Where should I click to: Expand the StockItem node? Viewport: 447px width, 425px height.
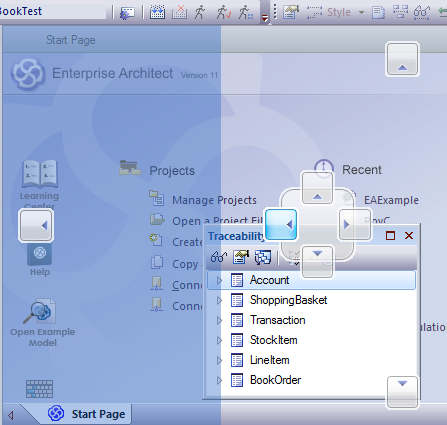tap(219, 340)
